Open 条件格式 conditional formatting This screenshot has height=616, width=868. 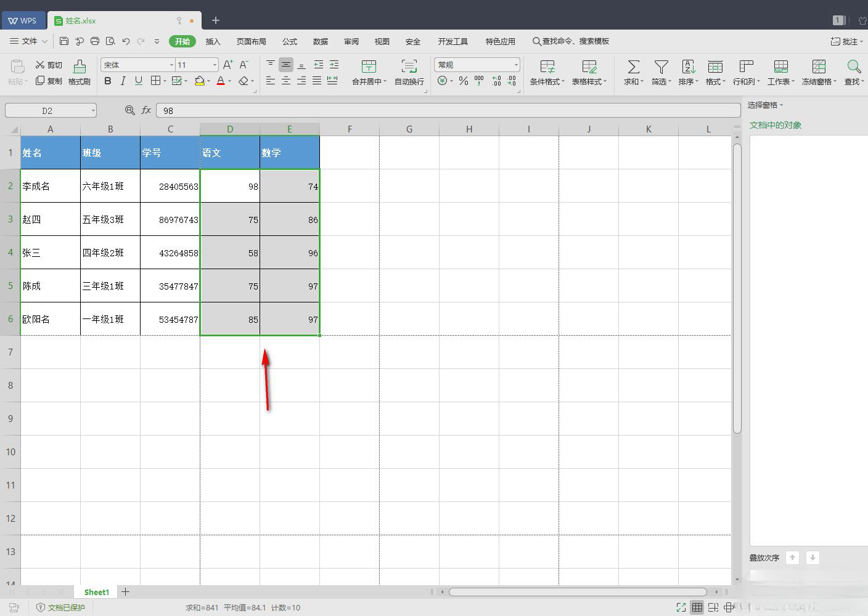coord(547,72)
